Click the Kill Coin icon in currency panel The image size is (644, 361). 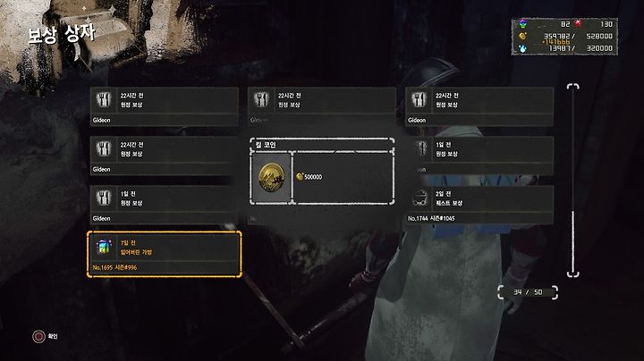coord(522,36)
